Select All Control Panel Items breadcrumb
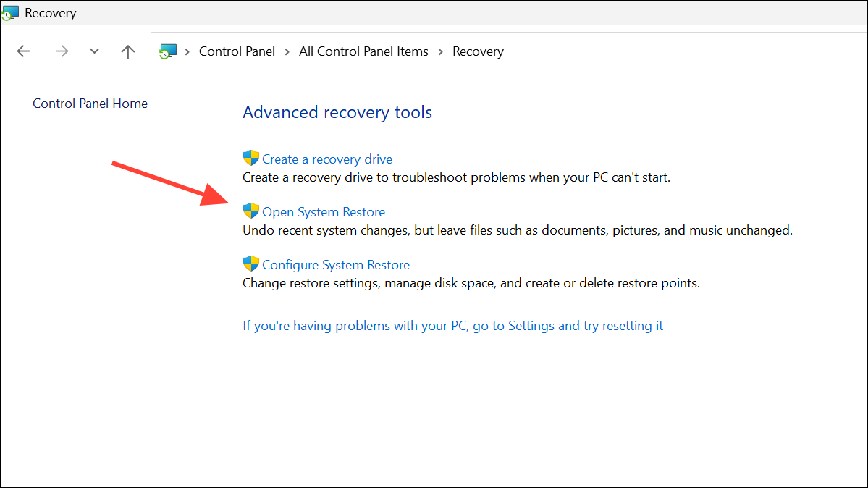 (x=363, y=51)
